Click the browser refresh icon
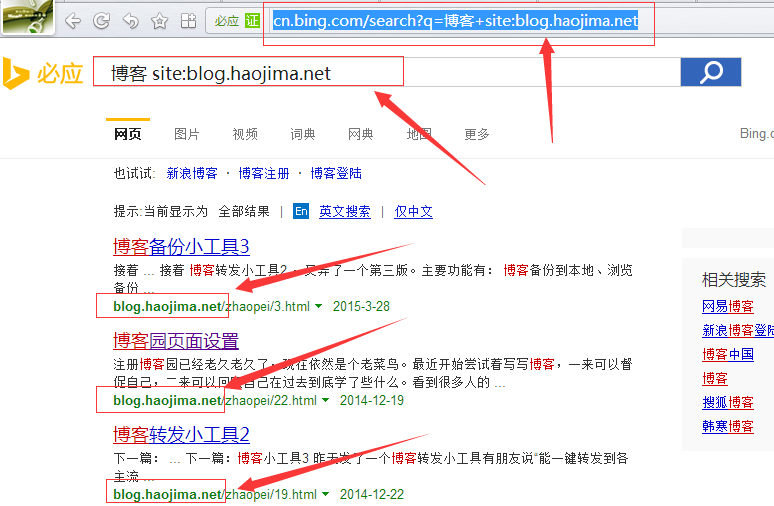 pyautogui.click(x=102, y=21)
